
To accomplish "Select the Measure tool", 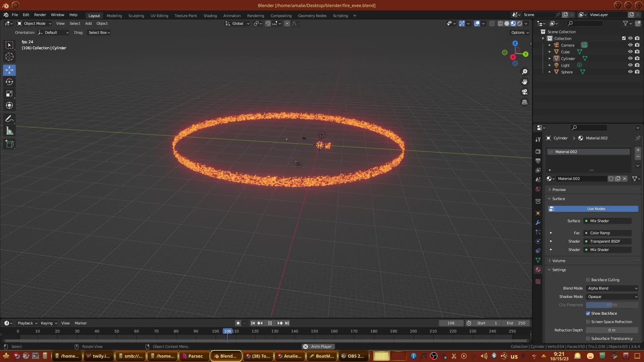I will (x=9, y=131).
